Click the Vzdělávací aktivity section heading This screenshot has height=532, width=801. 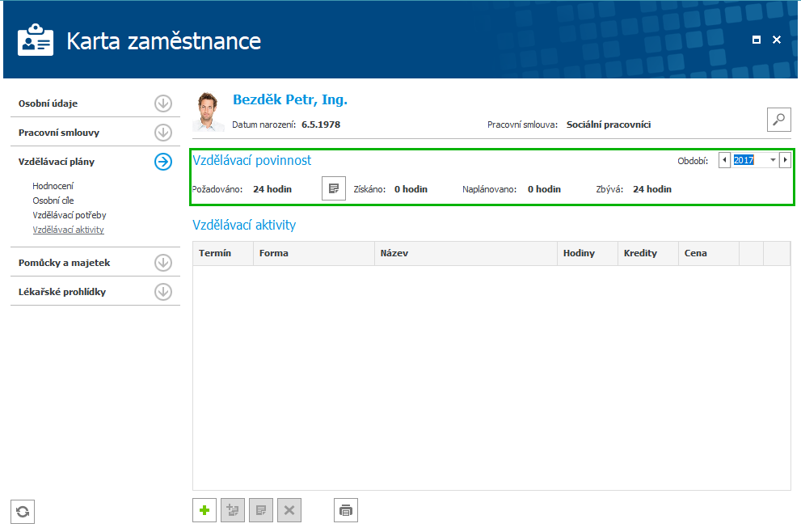244,225
